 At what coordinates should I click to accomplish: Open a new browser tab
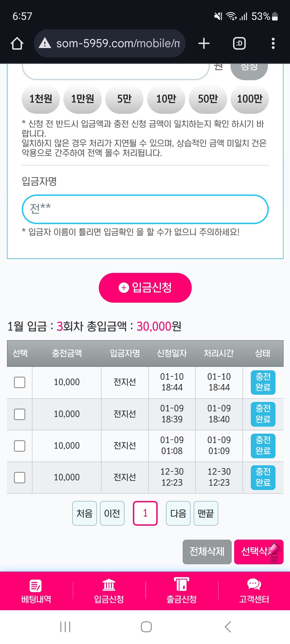coord(204,43)
